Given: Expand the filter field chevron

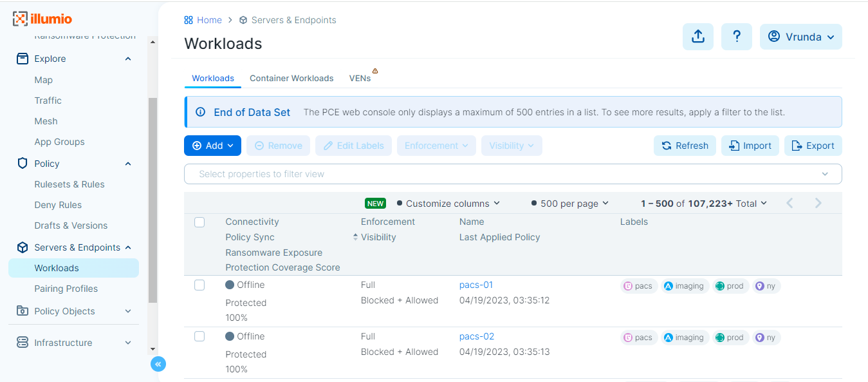Looking at the screenshot, I should click(826, 174).
